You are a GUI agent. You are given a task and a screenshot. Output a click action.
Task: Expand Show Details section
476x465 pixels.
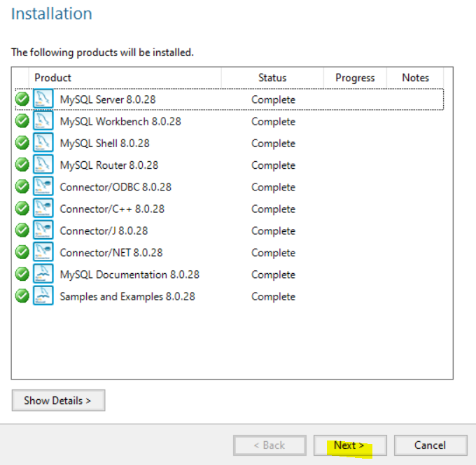pyautogui.click(x=58, y=401)
